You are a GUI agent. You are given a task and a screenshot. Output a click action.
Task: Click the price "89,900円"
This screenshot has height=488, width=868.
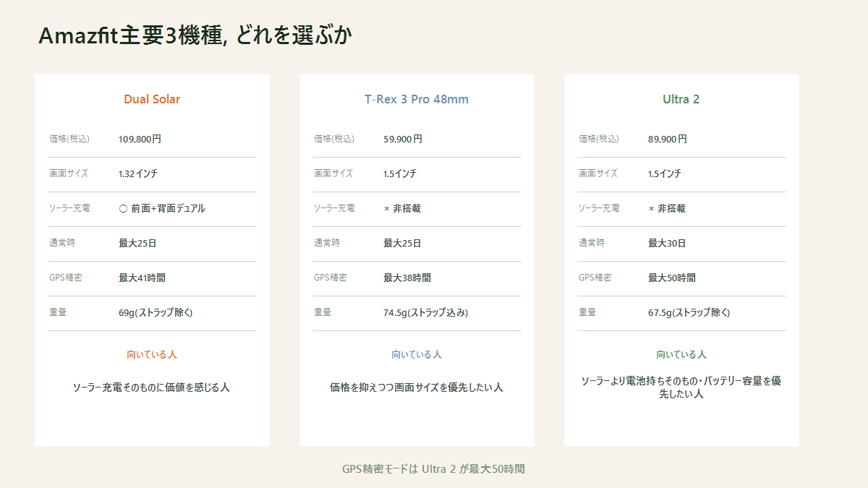(668, 139)
